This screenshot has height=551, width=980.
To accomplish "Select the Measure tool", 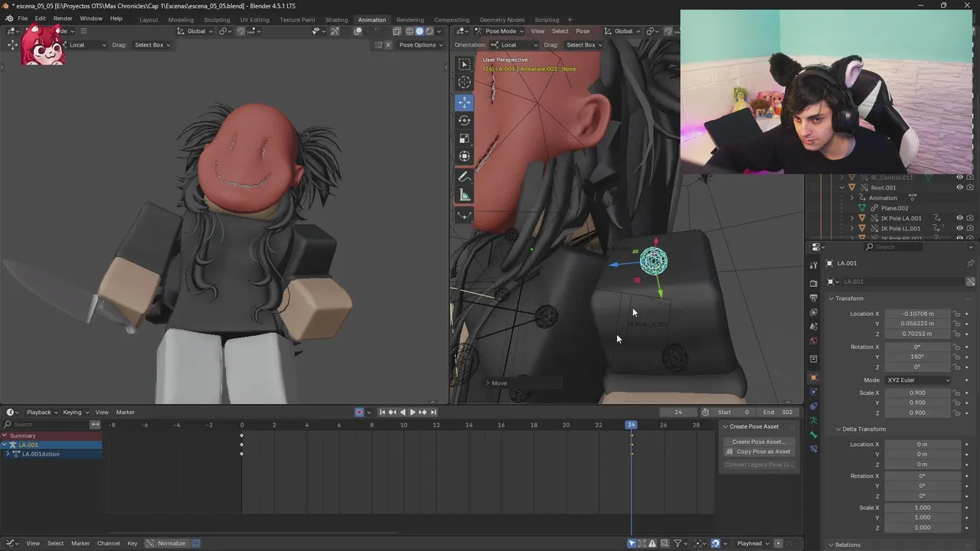I will 464,196.
